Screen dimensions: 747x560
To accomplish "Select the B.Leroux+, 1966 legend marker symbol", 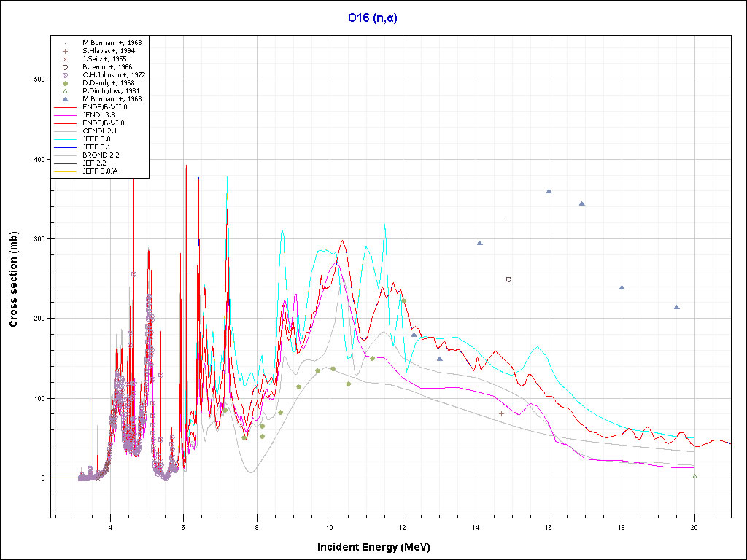I will [x=66, y=67].
